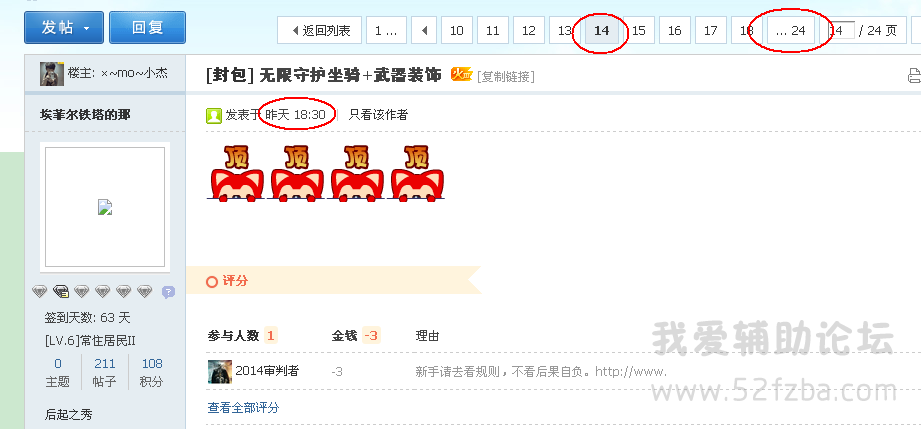Click the printer icon beside thread title

(x=915, y=75)
